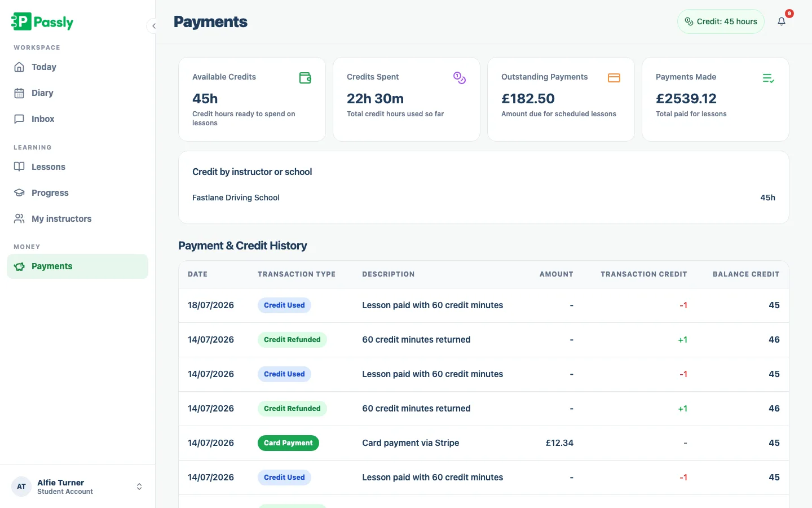
Task: Select the Fastlane Driving School row
Action: pyautogui.click(x=484, y=198)
